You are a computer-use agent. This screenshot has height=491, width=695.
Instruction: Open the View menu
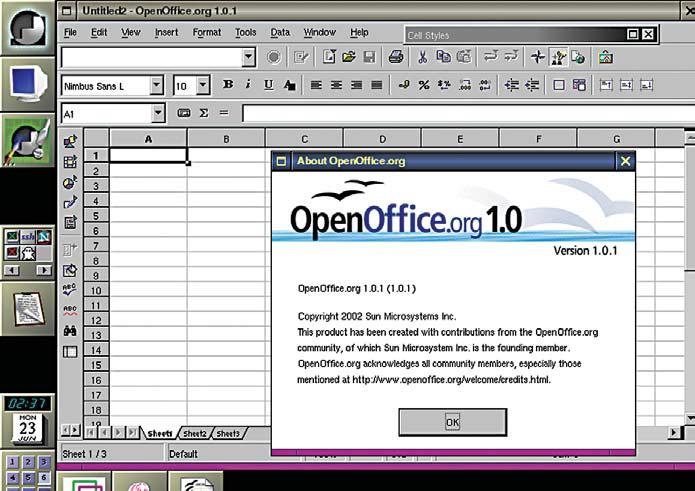131,32
